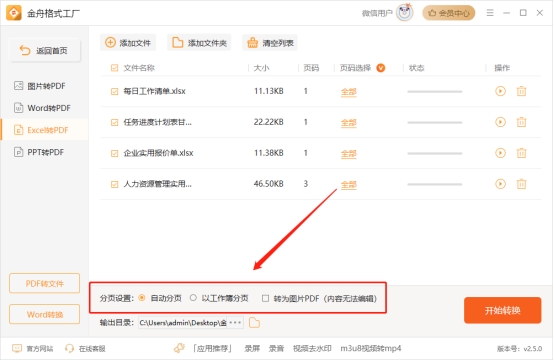Click the 文件名称 column header
Screen dimensions: 554x360
tap(139, 68)
